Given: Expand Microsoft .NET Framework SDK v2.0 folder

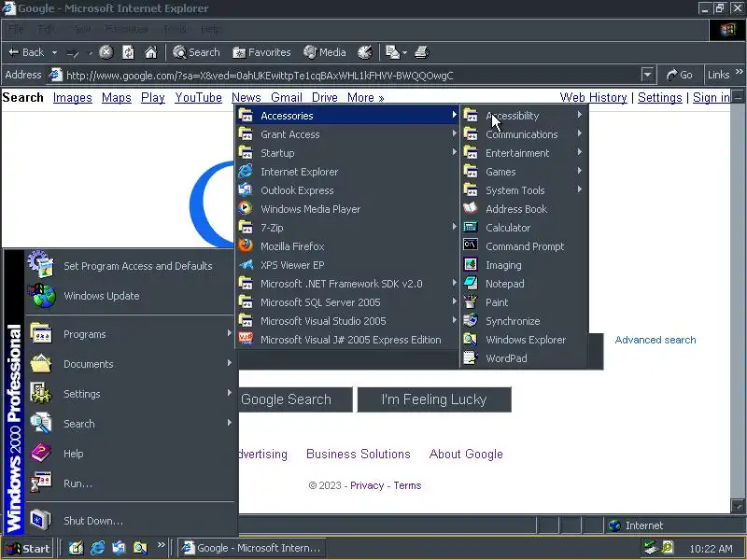Looking at the screenshot, I should (x=347, y=284).
